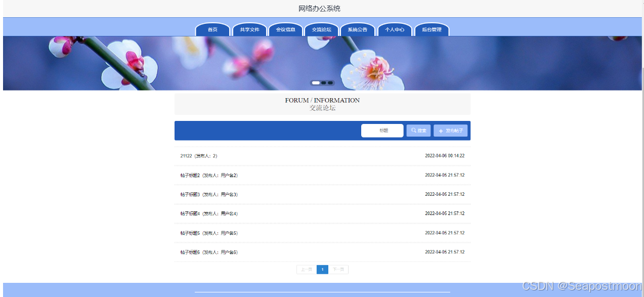This screenshot has height=297, width=644.
Task: Go to 个人中心
Action: pos(395,29)
